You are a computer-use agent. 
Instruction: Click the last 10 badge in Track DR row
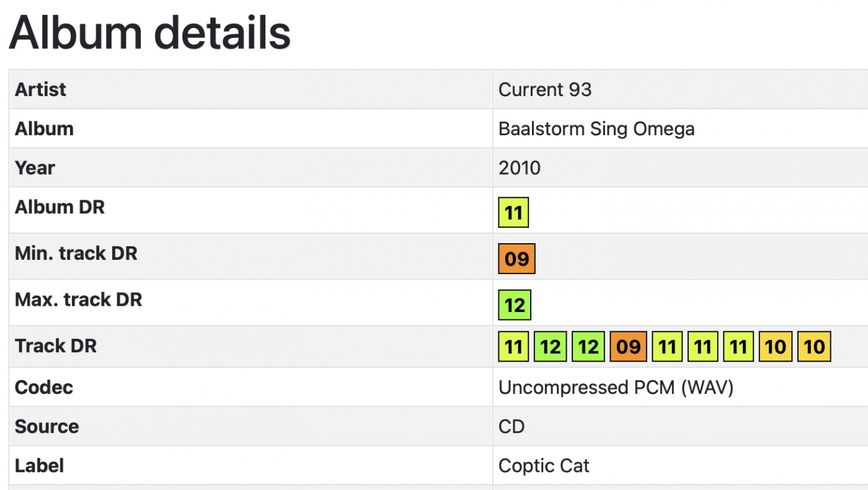(x=814, y=346)
